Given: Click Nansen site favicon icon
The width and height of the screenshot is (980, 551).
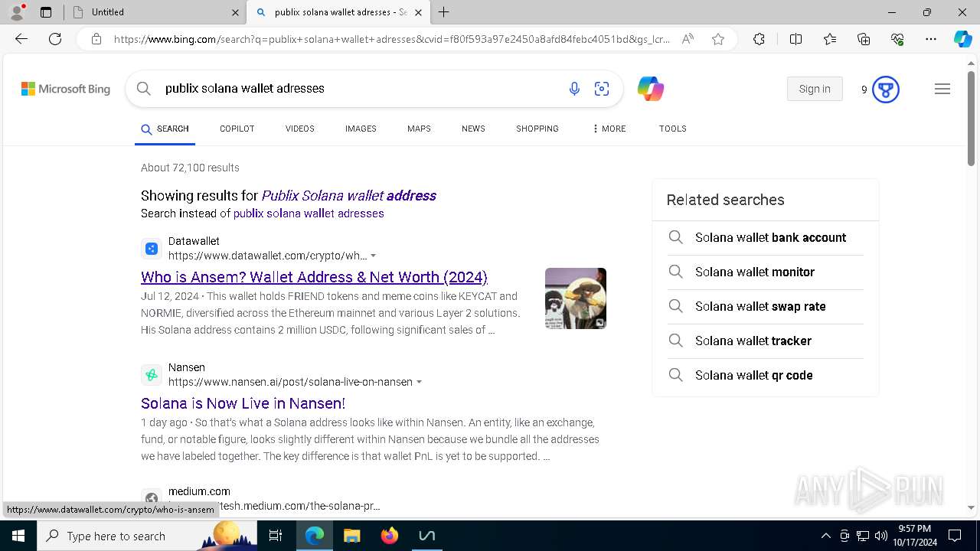Looking at the screenshot, I should click(x=152, y=375).
